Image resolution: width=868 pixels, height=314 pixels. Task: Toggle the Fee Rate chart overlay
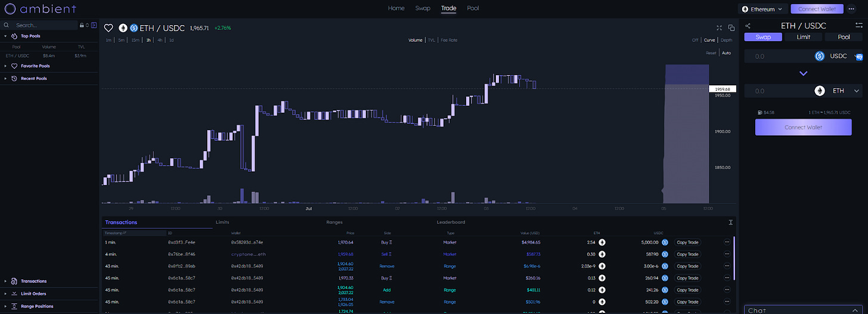449,40
